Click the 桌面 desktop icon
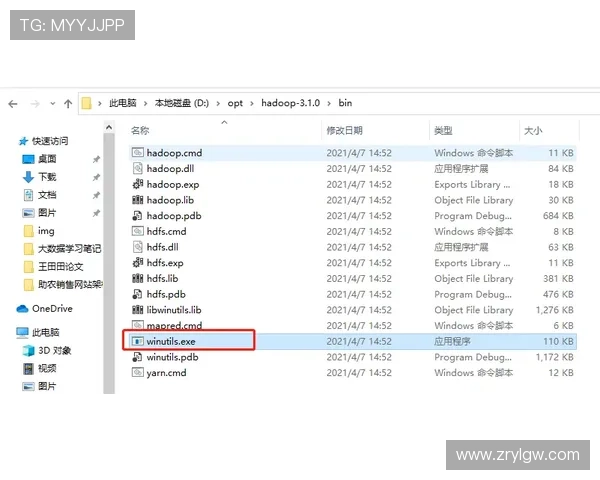Screen dimensions: 600x480 tap(28, 159)
